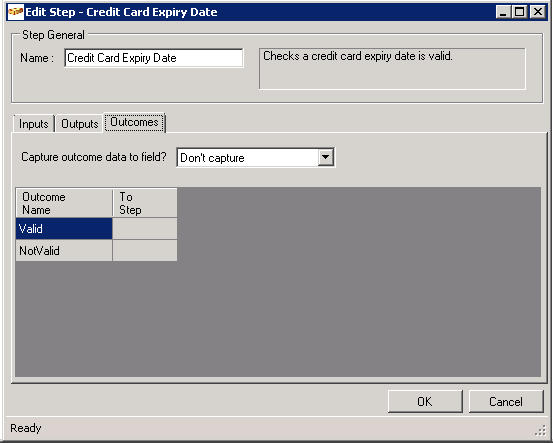Screen dimensions: 553x443
Task: Click the To Step cell for Valid
Action: 145,229
